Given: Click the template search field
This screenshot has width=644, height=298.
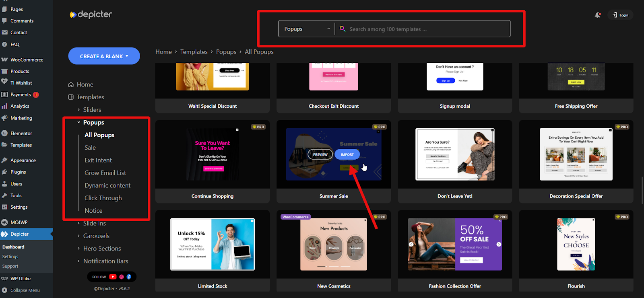Looking at the screenshot, I should coord(427,29).
